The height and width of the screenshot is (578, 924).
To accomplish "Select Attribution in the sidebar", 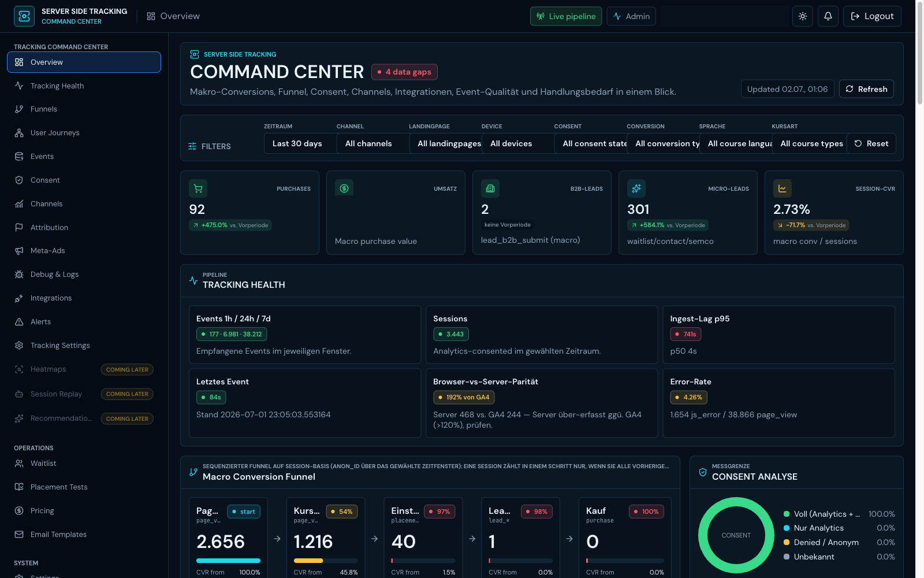I will 84,228.
